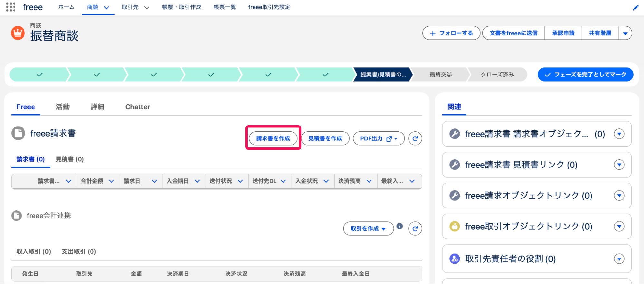Switch to the 活動 tab
The width and height of the screenshot is (644, 284).
click(62, 107)
